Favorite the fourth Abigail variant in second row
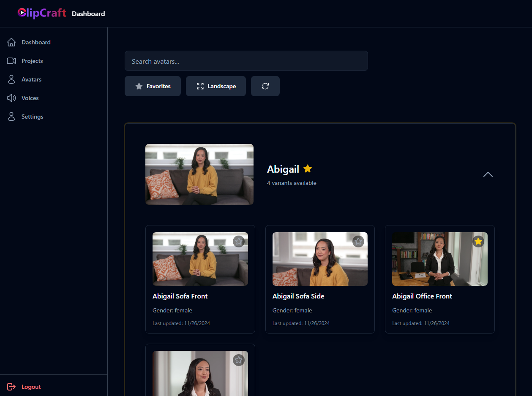This screenshot has height=396, width=532. (239, 360)
